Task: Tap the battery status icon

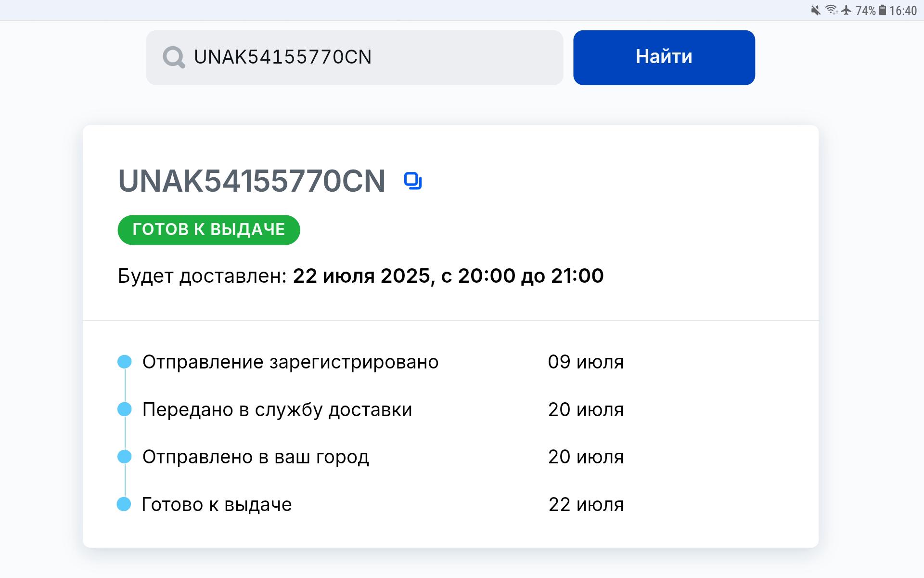Action: 883,10
